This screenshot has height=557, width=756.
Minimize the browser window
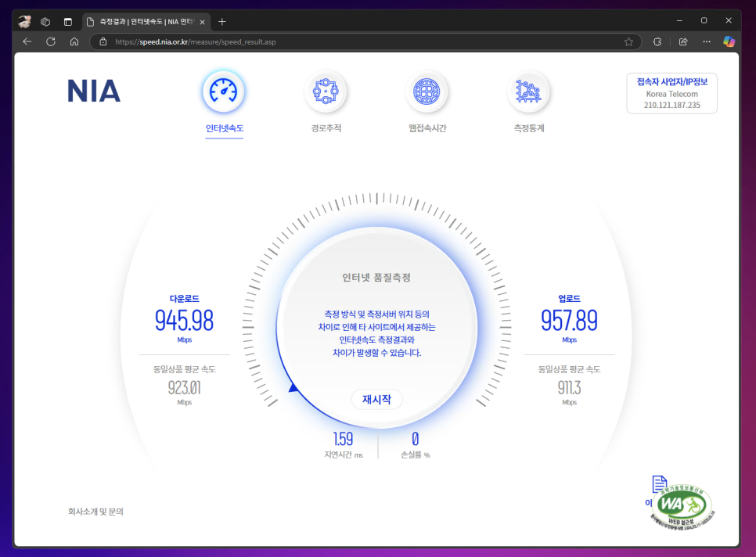(x=679, y=20)
